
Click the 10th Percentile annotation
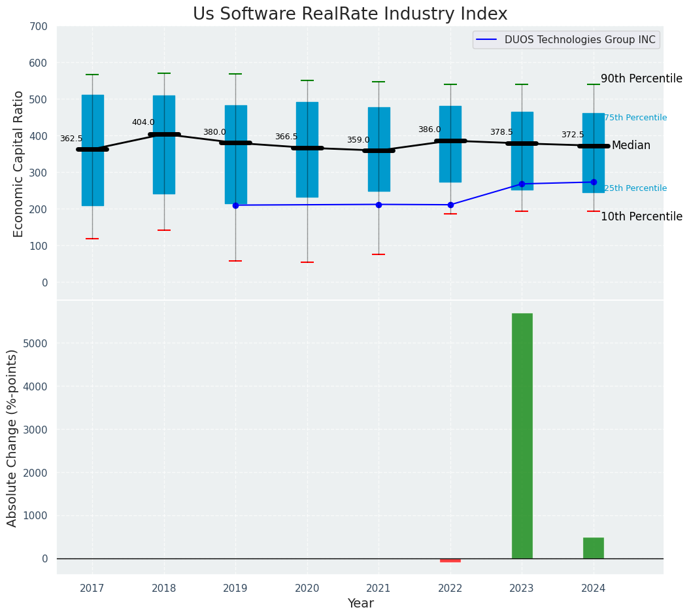coord(641,216)
